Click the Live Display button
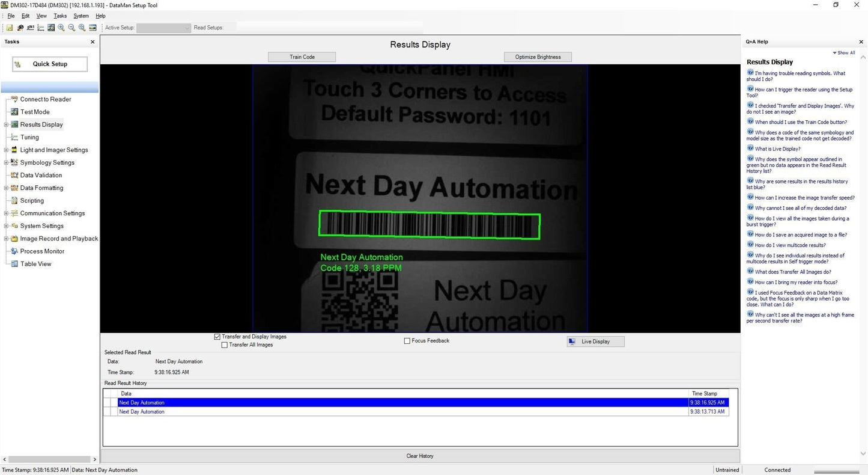This screenshot has height=475, width=868. (595, 342)
